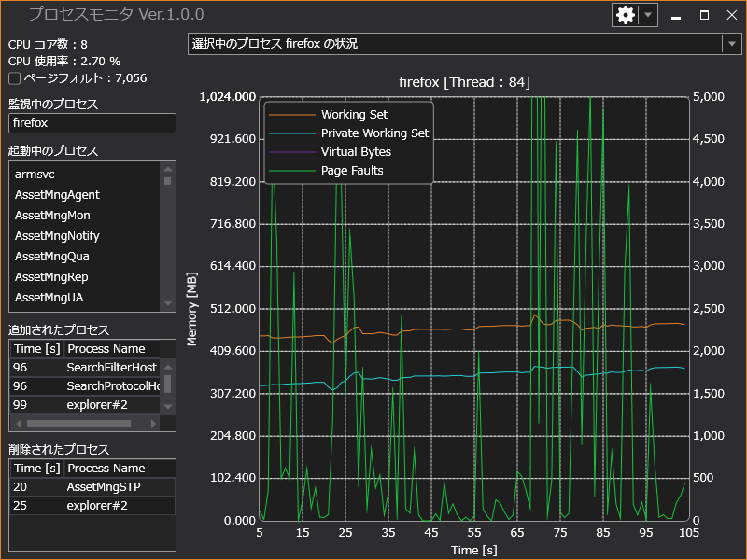This screenshot has height=560, width=747.
Task: Click the Page Faults legend entry
Action: [352, 171]
